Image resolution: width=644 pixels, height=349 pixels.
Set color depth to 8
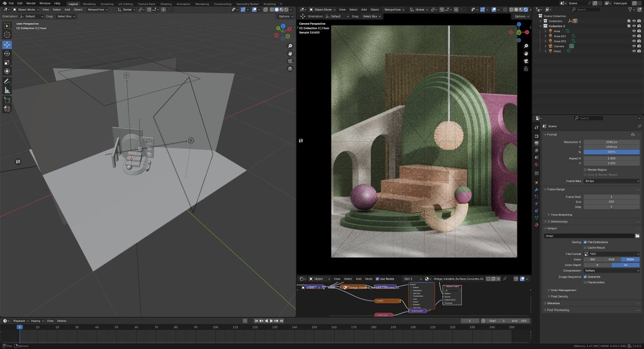598,265
